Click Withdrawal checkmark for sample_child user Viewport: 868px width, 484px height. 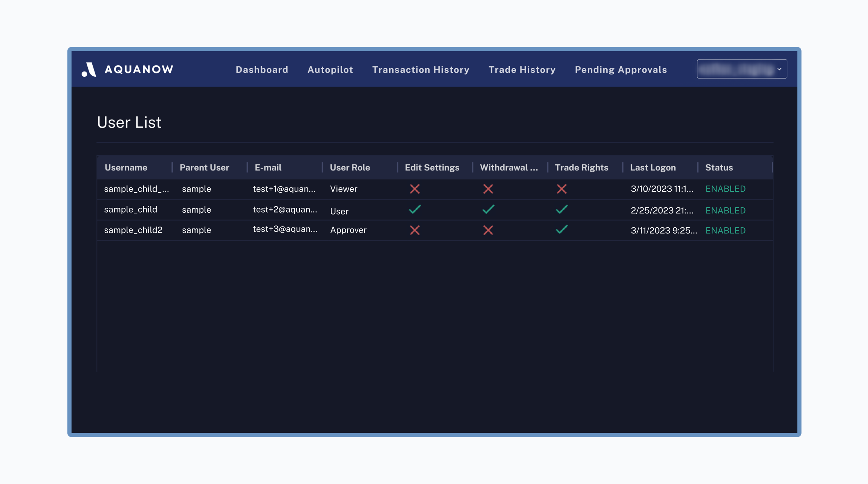[488, 209]
